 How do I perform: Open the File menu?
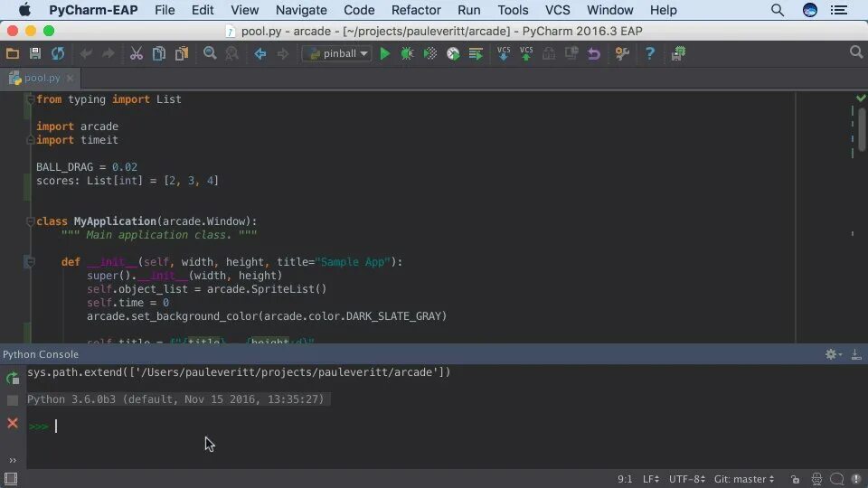165,10
